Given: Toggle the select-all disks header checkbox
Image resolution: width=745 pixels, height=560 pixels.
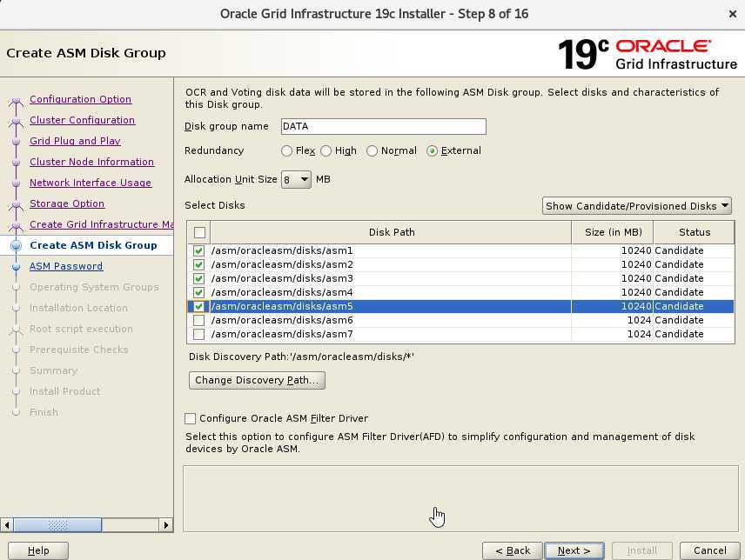Looking at the screenshot, I should pos(199,232).
